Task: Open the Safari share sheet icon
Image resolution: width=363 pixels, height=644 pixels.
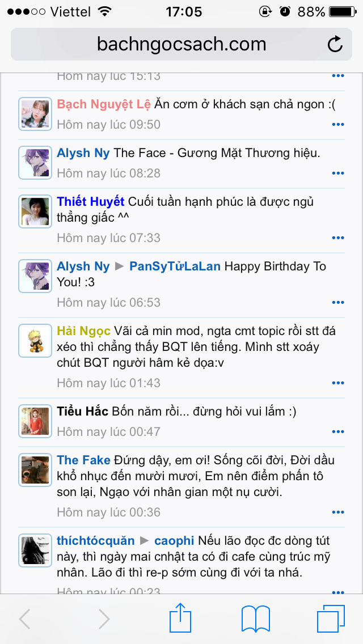Action: [180, 618]
